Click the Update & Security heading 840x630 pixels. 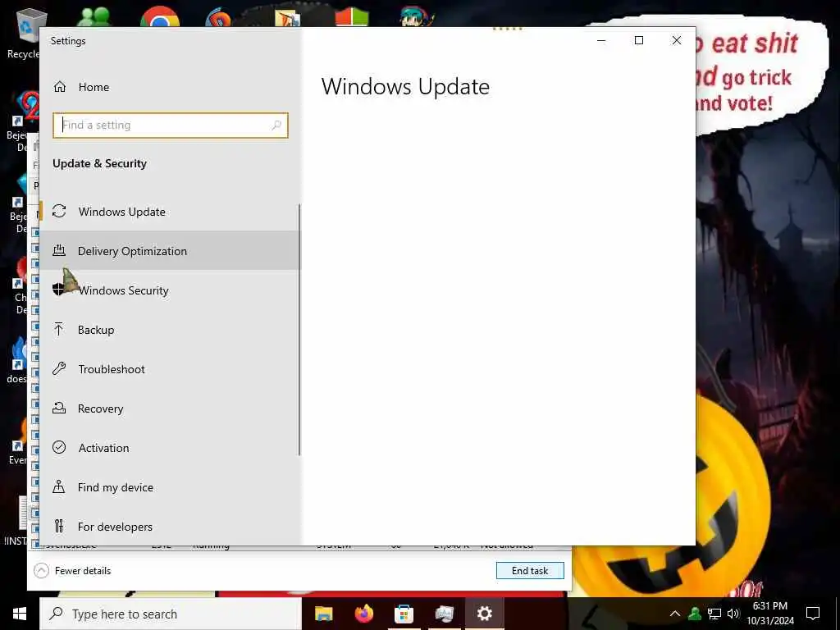[99, 163]
